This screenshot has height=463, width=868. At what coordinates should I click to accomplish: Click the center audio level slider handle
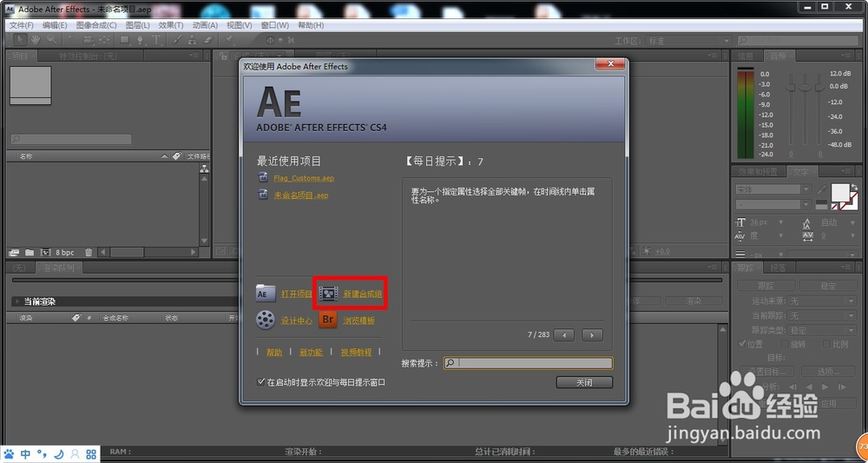point(805,88)
